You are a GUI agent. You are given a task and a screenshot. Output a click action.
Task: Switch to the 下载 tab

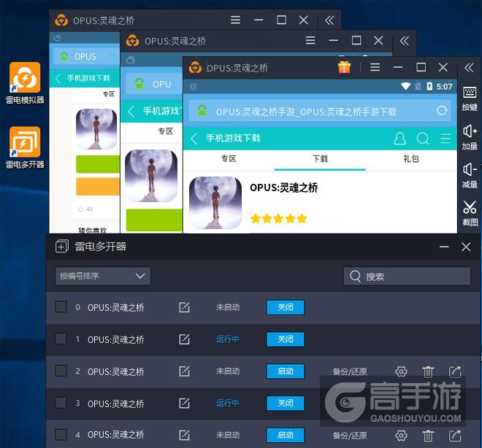320,159
